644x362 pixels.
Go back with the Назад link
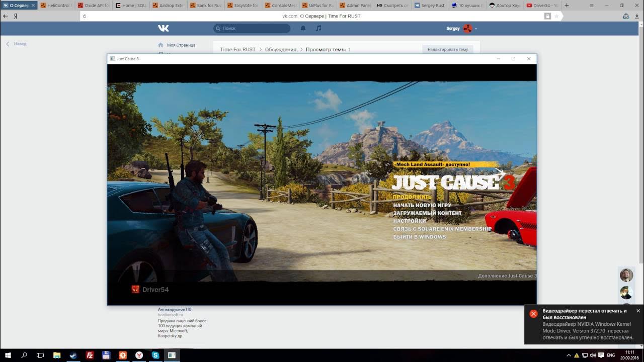click(x=16, y=44)
